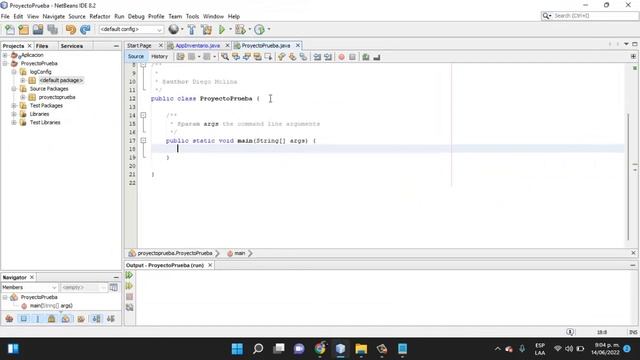Viewport: 640px width, 360px height.
Task: Build the project with hammer icon
Action: [191, 29]
